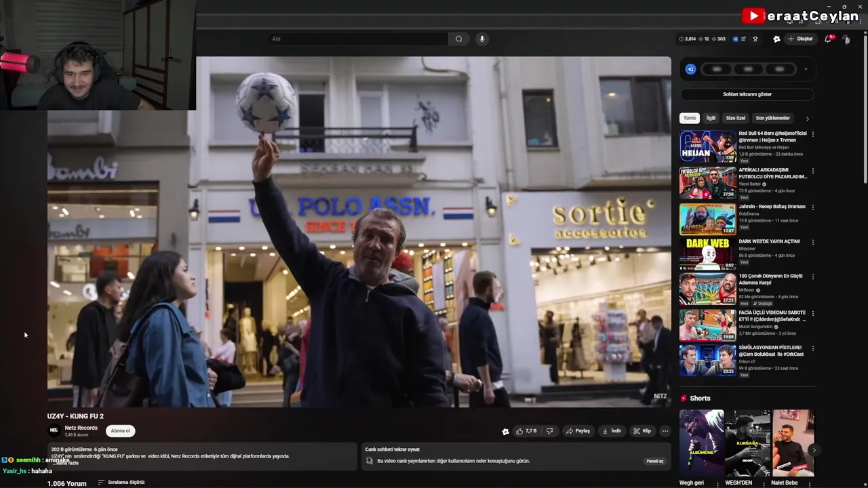
Task: Create a clip with Klip button
Action: click(x=642, y=431)
